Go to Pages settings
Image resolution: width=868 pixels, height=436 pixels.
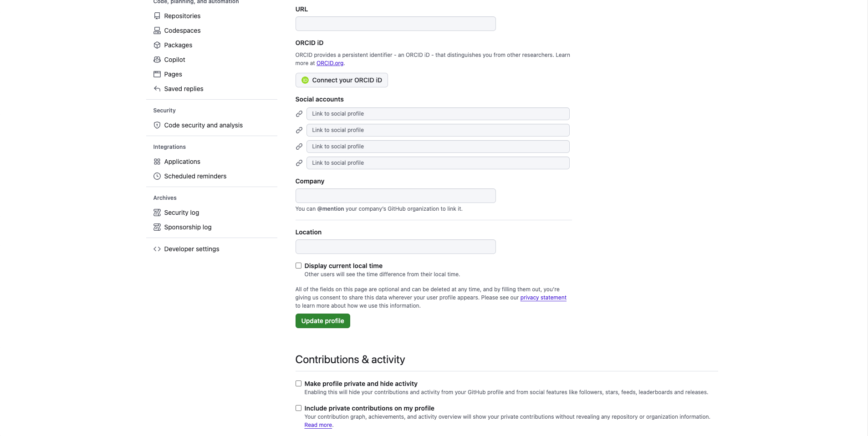tap(173, 74)
